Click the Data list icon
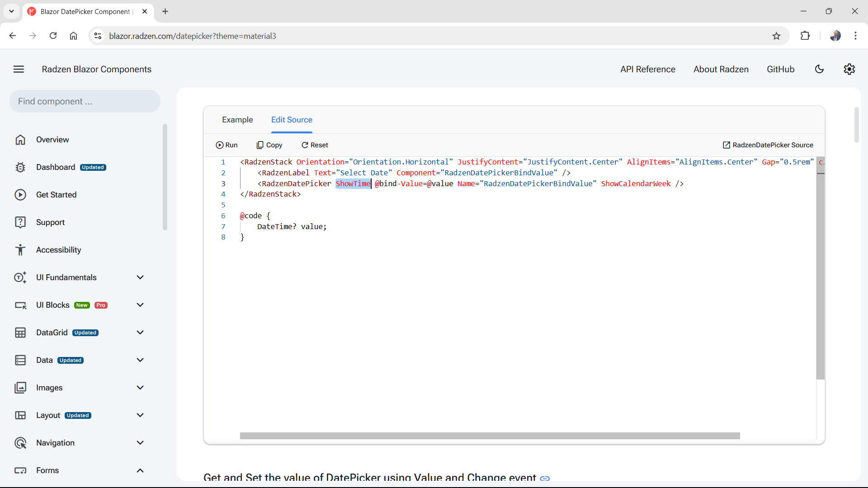 [x=20, y=360]
